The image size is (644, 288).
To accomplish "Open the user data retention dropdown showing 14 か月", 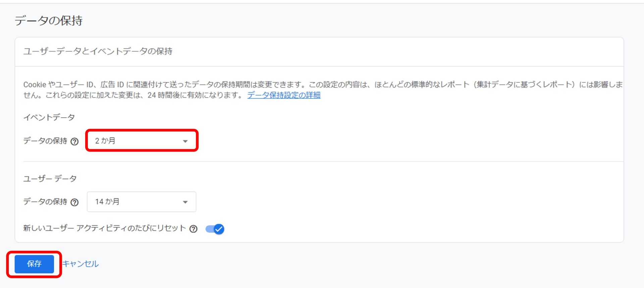I will click(x=142, y=201).
